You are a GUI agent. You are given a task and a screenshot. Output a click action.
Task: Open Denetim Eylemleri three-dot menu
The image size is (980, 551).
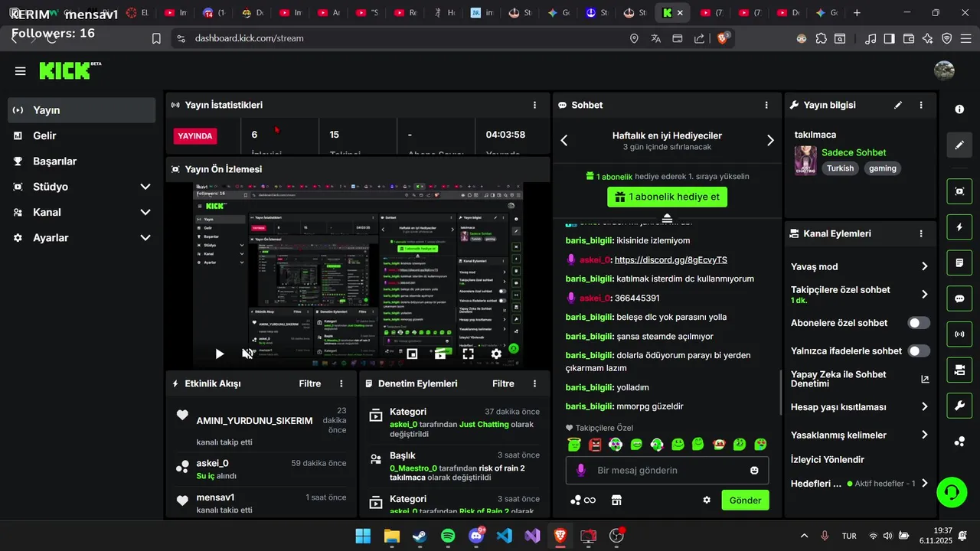point(534,383)
